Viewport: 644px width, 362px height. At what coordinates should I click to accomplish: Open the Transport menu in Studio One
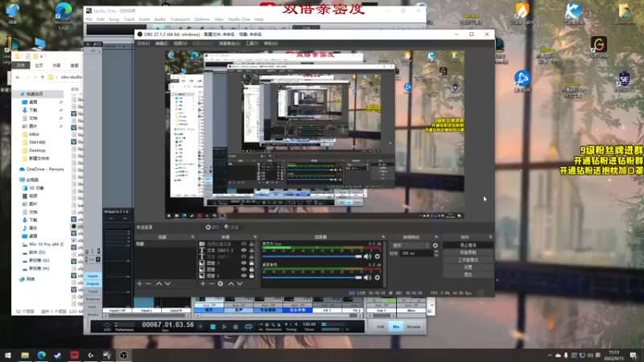(x=180, y=19)
